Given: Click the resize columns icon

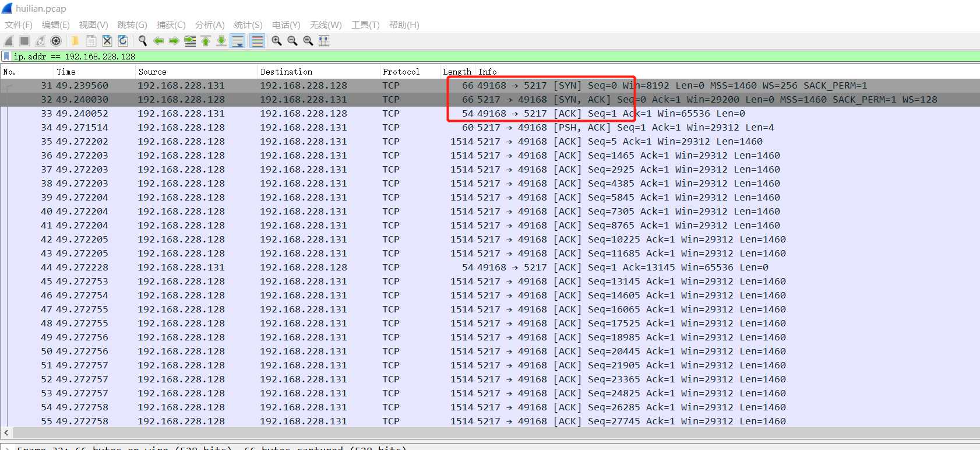Looking at the screenshot, I should pyautogui.click(x=324, y=41).
